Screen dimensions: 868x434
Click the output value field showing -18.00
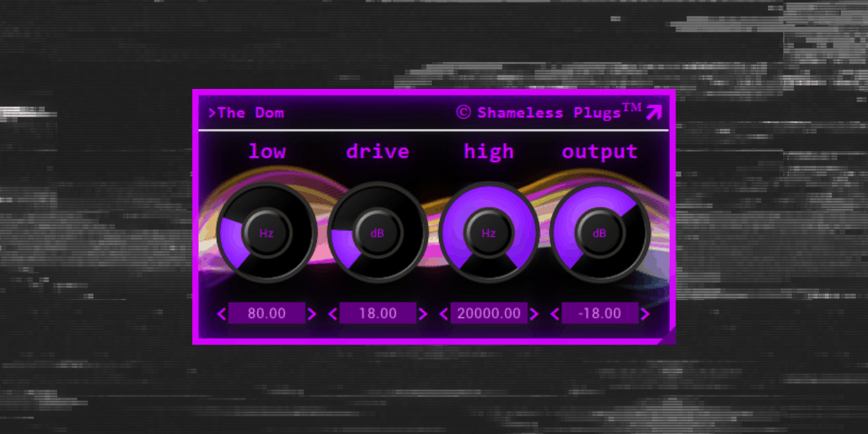click(x=600, y=313)
